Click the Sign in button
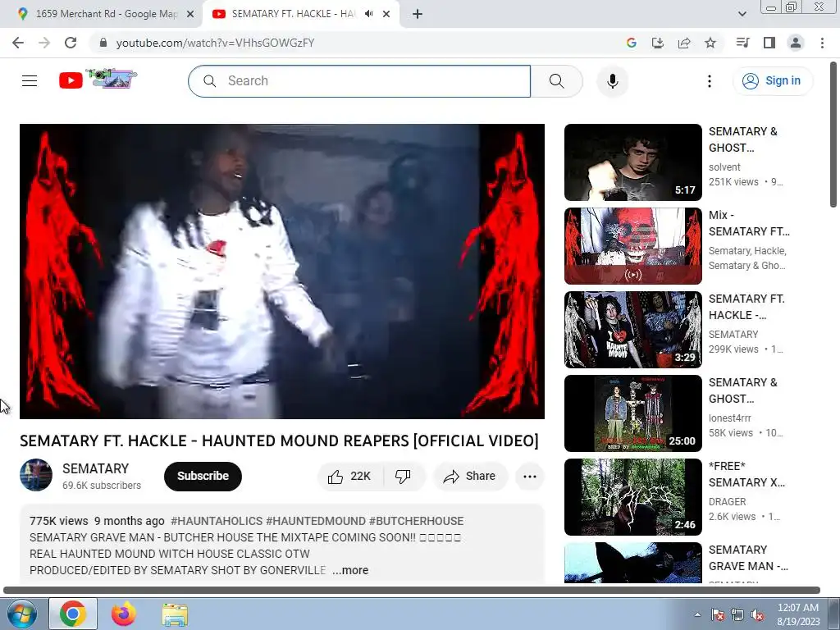 [773, 81]
